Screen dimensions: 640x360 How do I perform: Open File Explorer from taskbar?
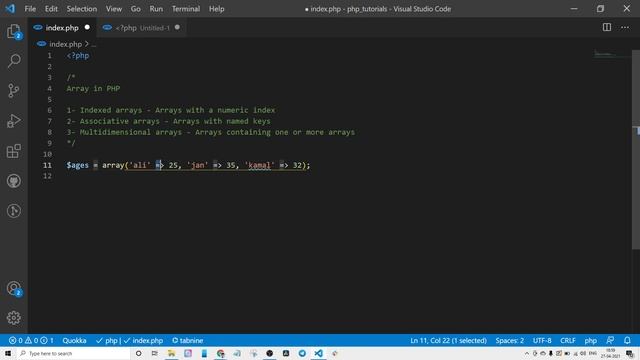tap(171, 353)
